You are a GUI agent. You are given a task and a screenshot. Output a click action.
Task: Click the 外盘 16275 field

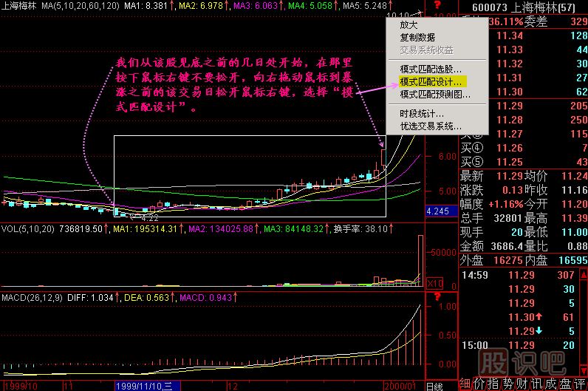(x=493, y=260)
